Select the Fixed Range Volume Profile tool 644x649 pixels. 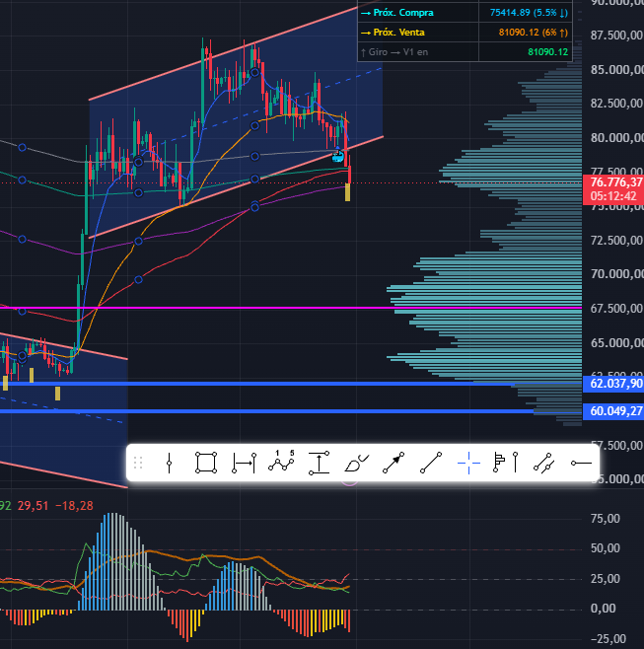pos(506,463)
